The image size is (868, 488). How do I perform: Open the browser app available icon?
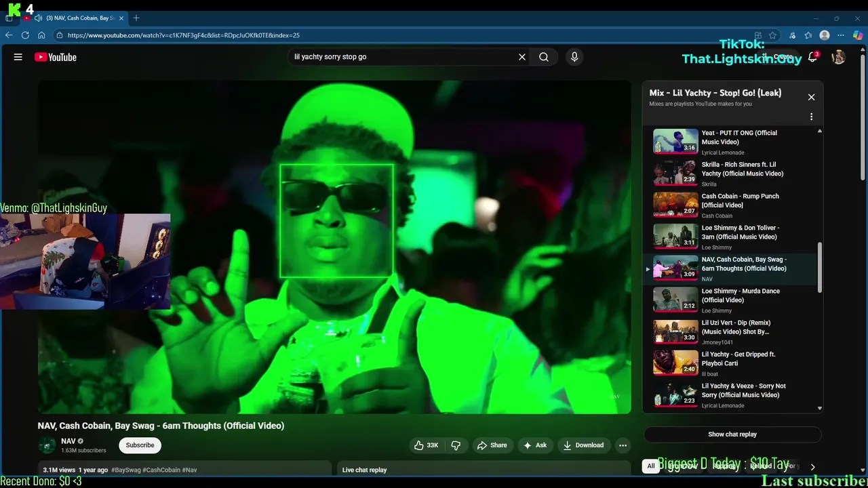coord(757,35)
